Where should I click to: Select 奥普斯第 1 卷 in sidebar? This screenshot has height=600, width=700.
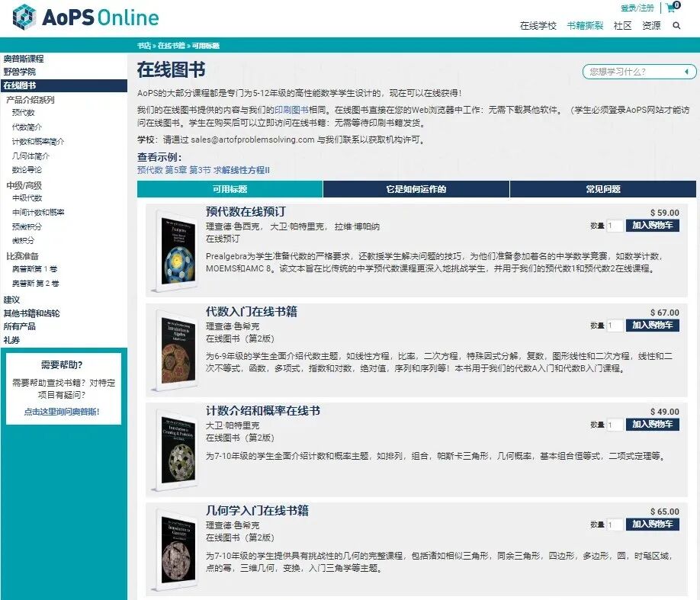[34, 269]
